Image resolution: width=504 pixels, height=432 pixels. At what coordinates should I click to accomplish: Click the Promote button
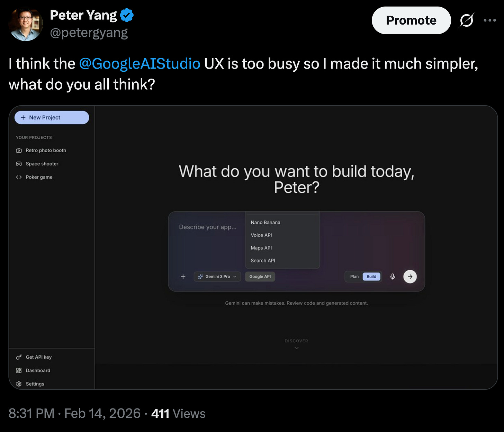[411, 20]
